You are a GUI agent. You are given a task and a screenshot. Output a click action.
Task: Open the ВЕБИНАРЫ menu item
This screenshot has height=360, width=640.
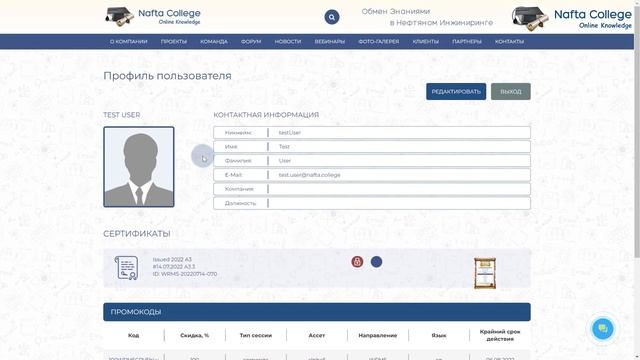[x=330, y=42]
